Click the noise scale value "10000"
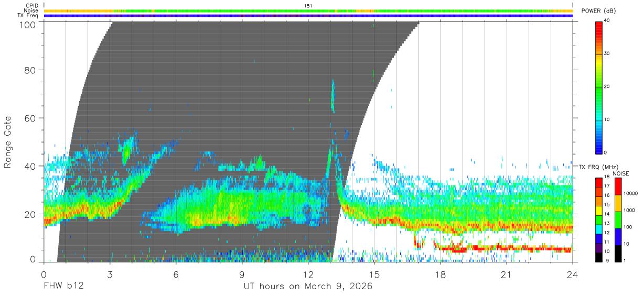644x297 pixels. tap(631, 194)
